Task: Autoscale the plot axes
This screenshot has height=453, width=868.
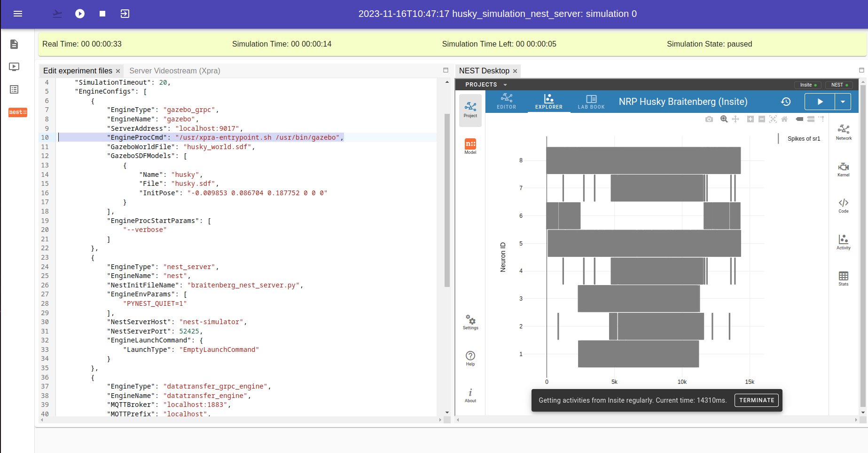Action: tap(773, 119)
